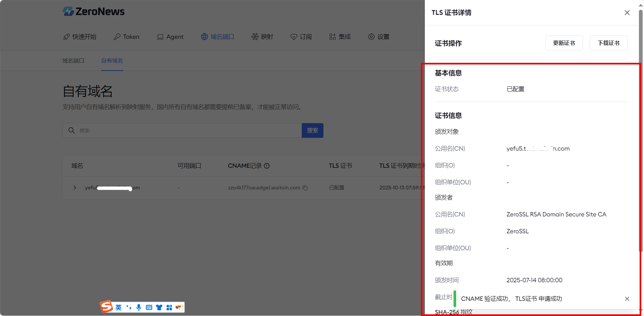644x316 pixels.
Task: Open the Sogou toolbox grid
Action: tap(169, 307)
